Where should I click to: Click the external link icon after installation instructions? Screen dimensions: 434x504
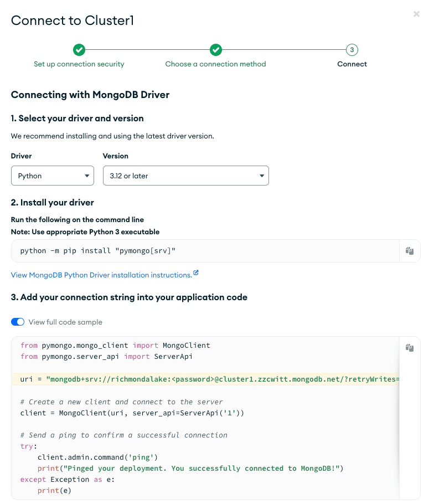coord(196,274)
